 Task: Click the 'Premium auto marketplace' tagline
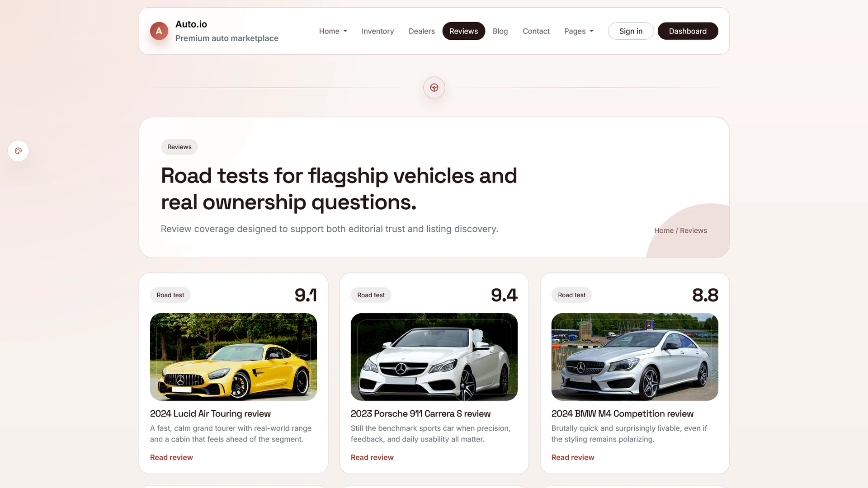coord(227,38)
